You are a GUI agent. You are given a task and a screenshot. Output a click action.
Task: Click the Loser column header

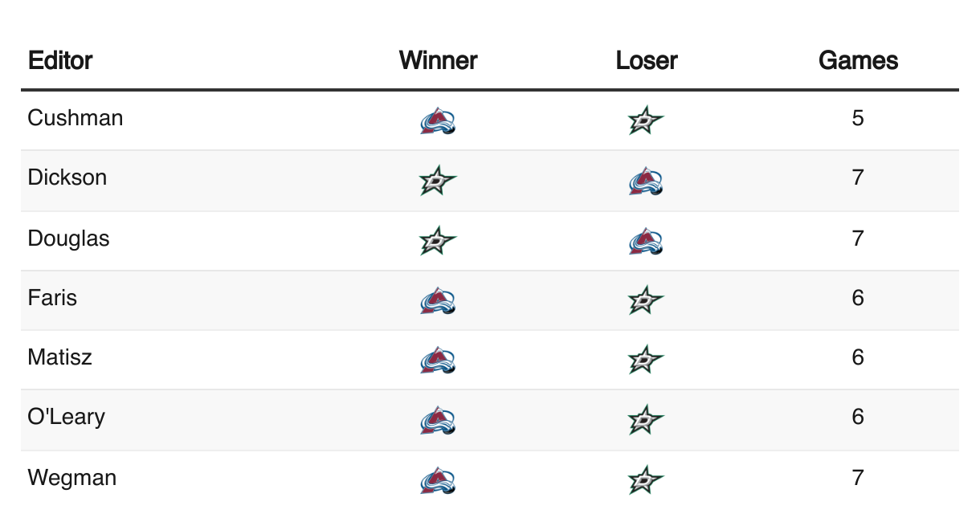coord(647,60)
